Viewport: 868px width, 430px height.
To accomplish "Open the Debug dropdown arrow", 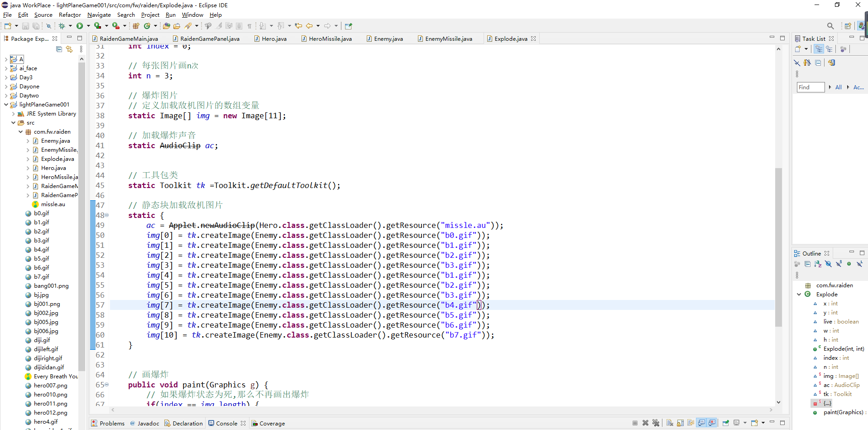I will (x=70, y=26).
